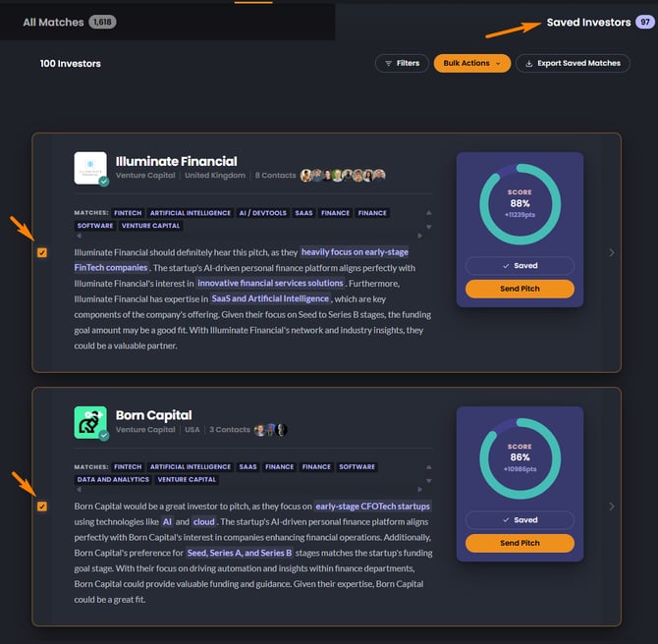Expand Born Capital card with right chevron
This screenshot has height=644, width=658.
pyautogui.click(x=612, y=507)
